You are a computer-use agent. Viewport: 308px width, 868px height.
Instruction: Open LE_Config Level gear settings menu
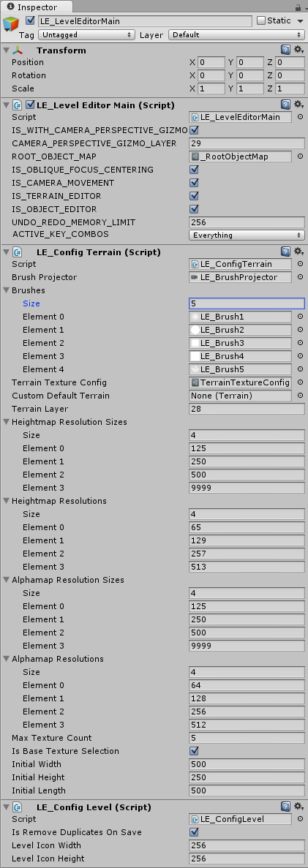click(298, 807)
